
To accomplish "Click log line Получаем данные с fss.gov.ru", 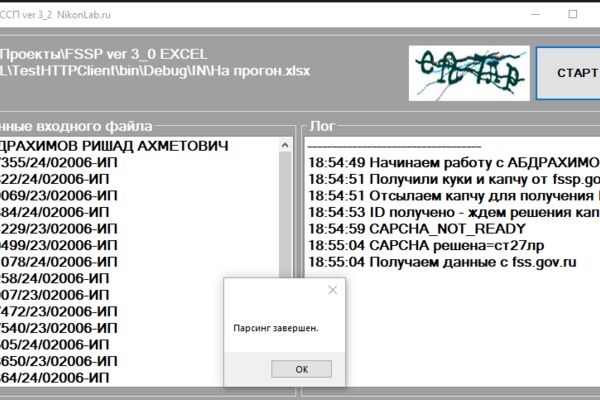I will pos(442,262).
